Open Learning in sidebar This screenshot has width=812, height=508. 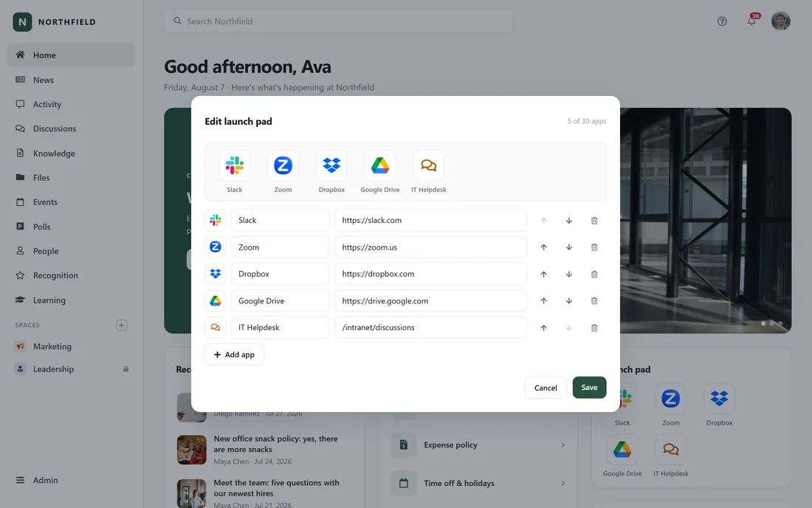click(x=72, y=301)
